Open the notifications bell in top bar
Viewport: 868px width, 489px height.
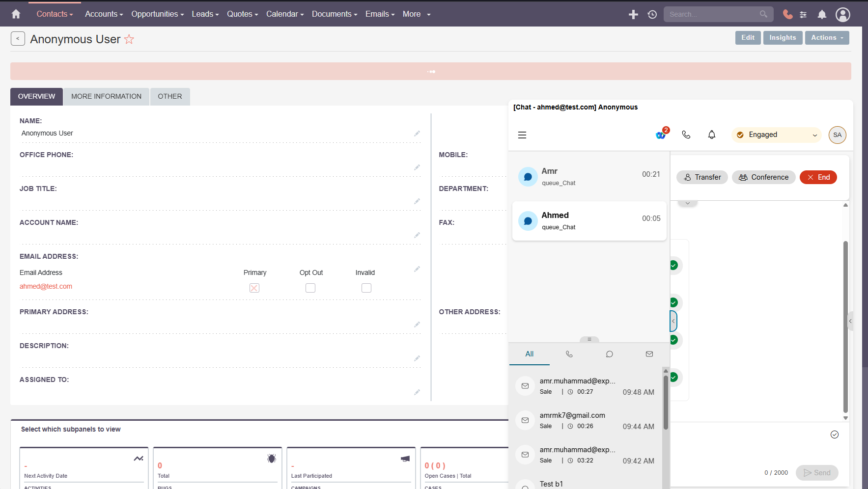[x=822, y=14]
